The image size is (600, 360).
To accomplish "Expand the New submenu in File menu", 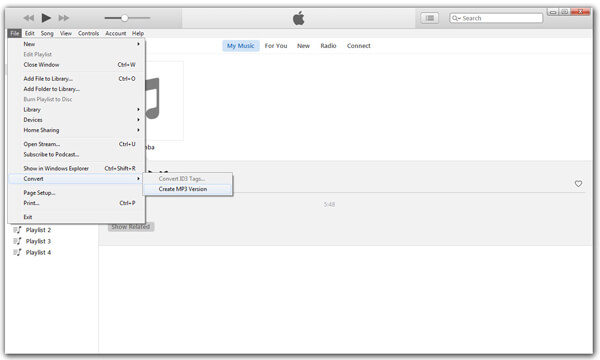I will tap(77, 44).
